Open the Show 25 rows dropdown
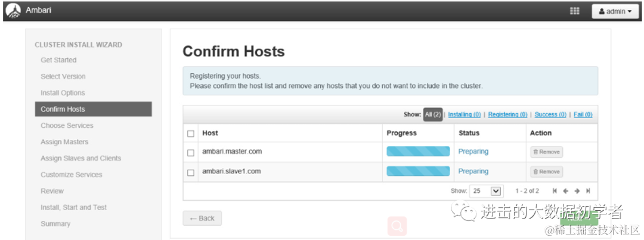This screenshot has width=644, height=240. pos(486,191)
